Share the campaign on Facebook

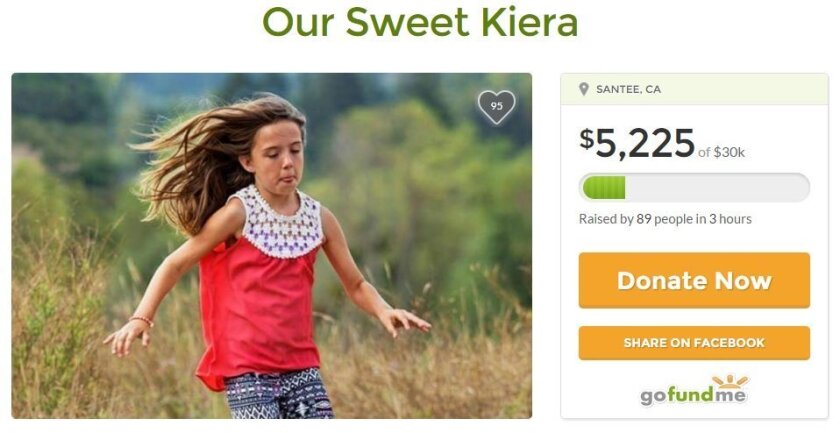click(x=694, y=343)
